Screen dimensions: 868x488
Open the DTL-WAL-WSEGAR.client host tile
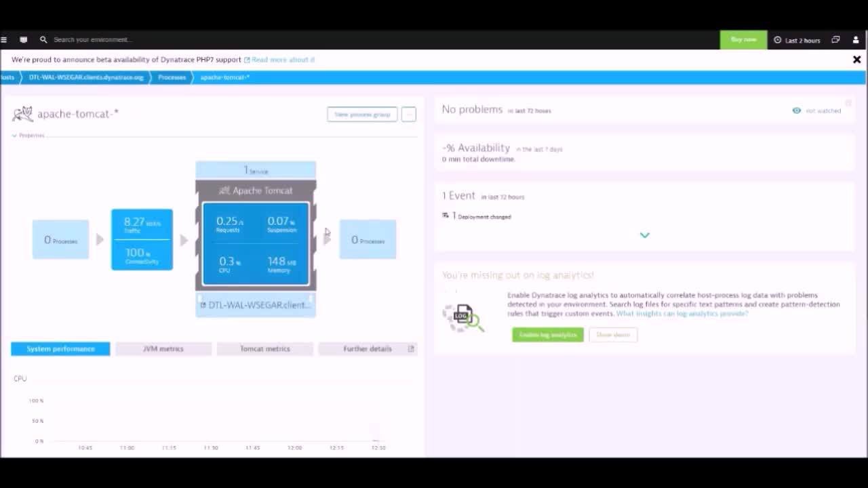(x=256, y=305)
